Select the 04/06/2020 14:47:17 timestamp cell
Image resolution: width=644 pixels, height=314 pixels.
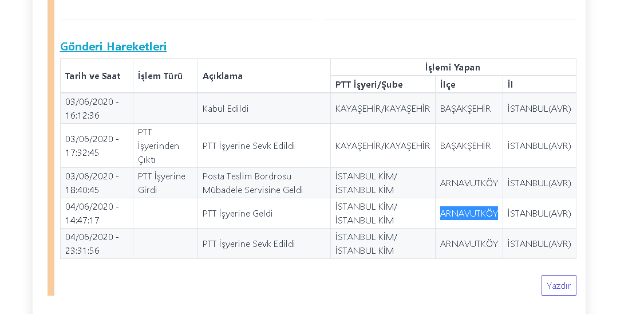coord(92,213)
